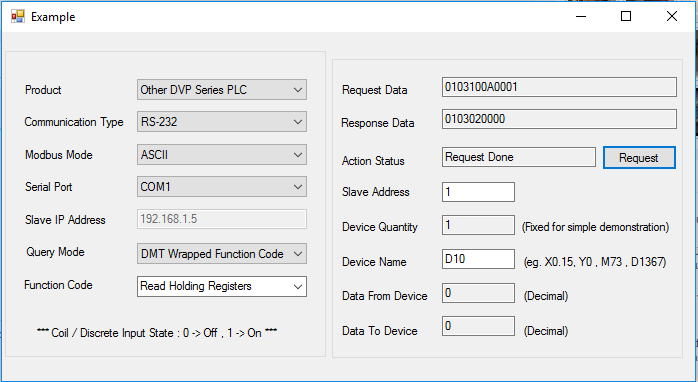
Task: Minimize the Example window
Action: click(580, 16)
